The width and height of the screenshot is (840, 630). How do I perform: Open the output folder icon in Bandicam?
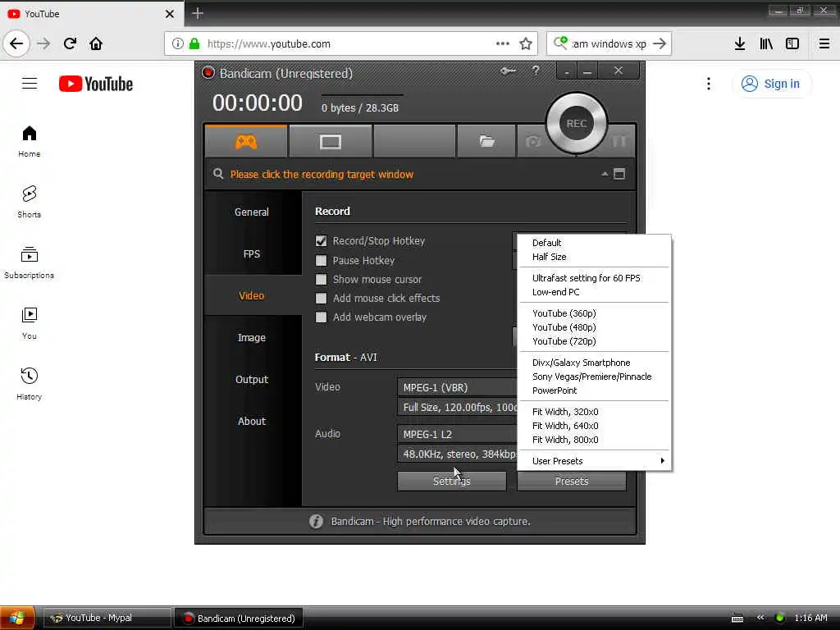[x=486, y=141]
